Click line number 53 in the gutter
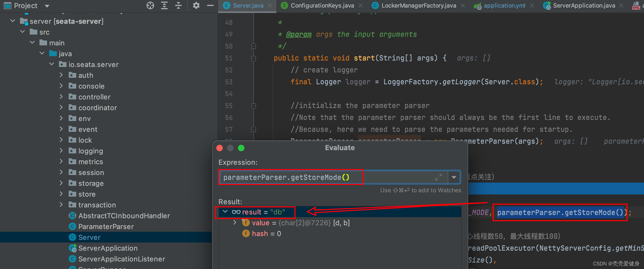This screenshot has height=269, width=644. click(x=229, y=82)
